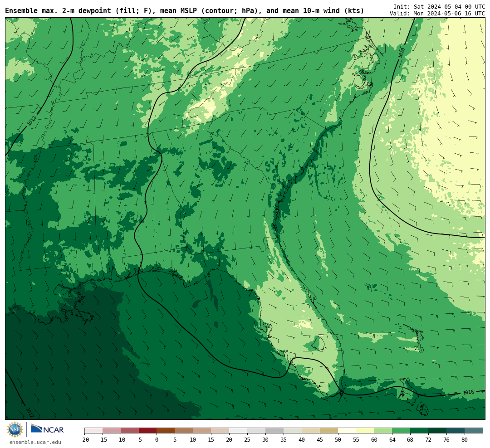This screenshot has width=490, height=448.
Task: Pick the 25 to 30 light gray swatch
Action: coord(256,431)
